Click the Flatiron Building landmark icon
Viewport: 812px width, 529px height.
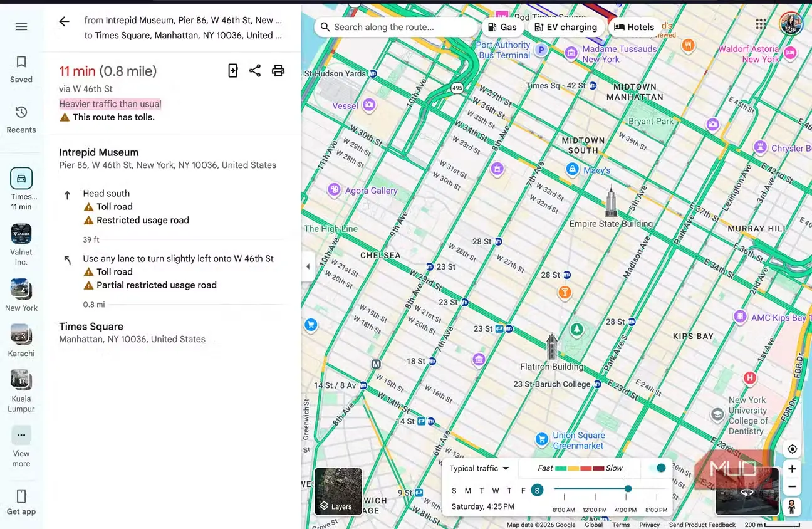coord(551,347)
